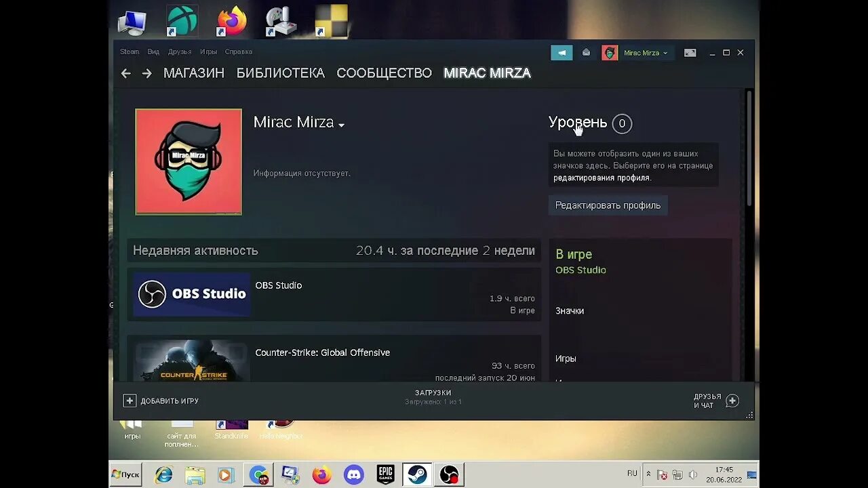This screenshot has height=488, width=868.
Task: Open the Игры link in the sidebar
Action: click(566, 359)
